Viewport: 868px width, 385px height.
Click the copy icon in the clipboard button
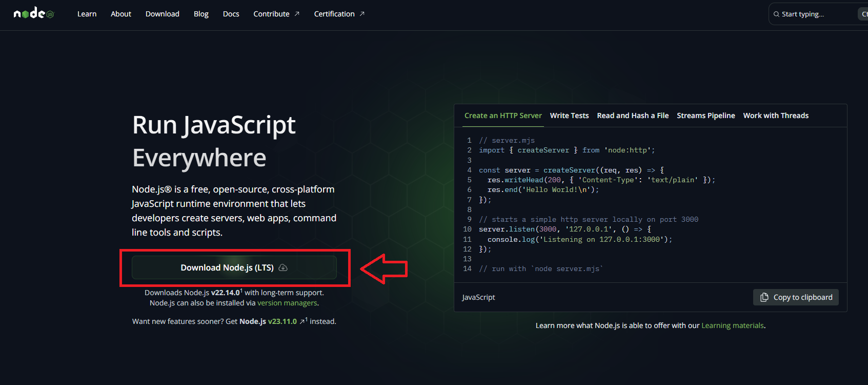764,297
